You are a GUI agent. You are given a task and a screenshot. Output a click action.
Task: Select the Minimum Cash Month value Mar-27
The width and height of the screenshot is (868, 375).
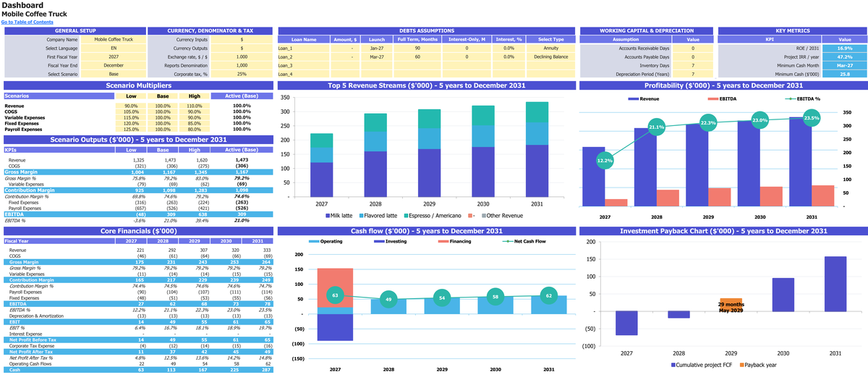point(845,65)
